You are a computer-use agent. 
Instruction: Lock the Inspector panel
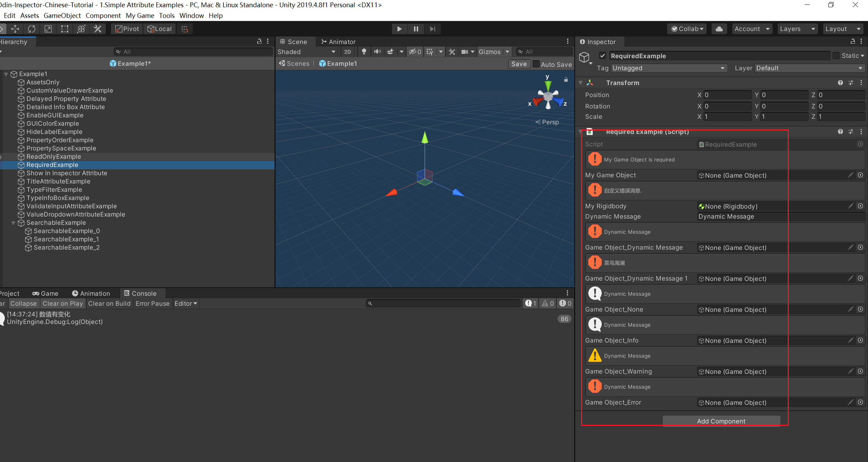(x=853, y=41)
